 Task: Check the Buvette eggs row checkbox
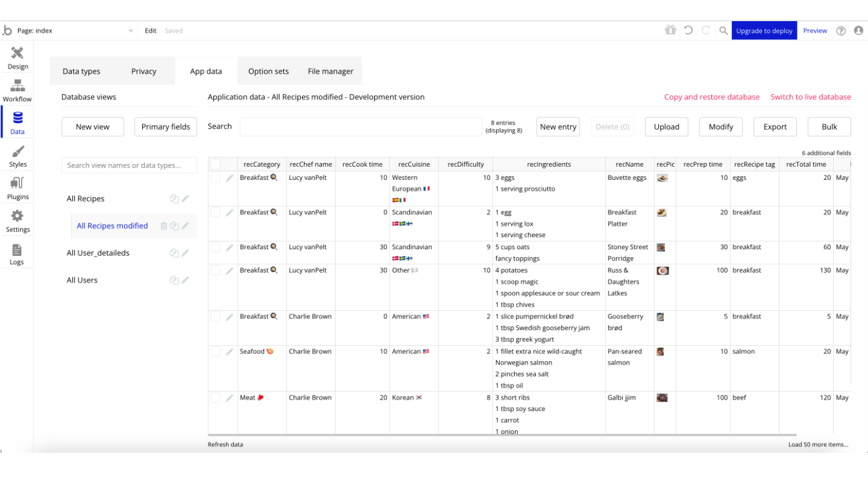coord(215,178)
